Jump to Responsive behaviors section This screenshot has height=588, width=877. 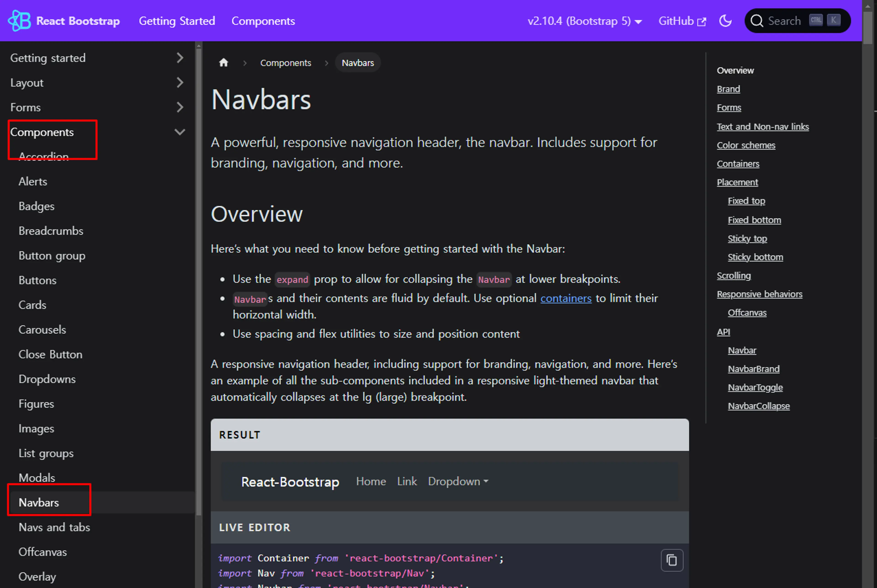tap(760, 294)
